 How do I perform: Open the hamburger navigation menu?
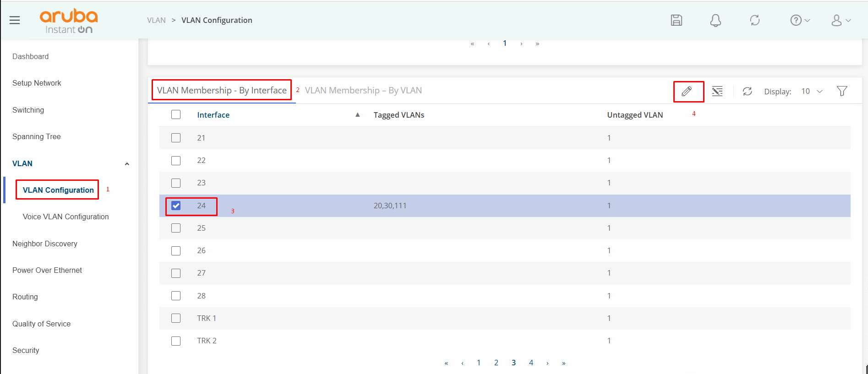point(15,20)
